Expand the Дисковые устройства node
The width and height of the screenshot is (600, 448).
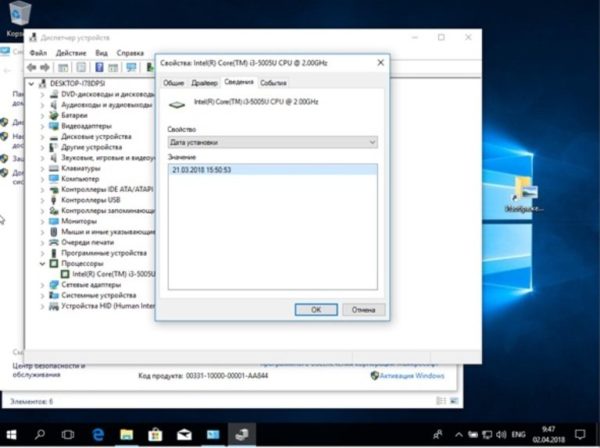[42, 137]
